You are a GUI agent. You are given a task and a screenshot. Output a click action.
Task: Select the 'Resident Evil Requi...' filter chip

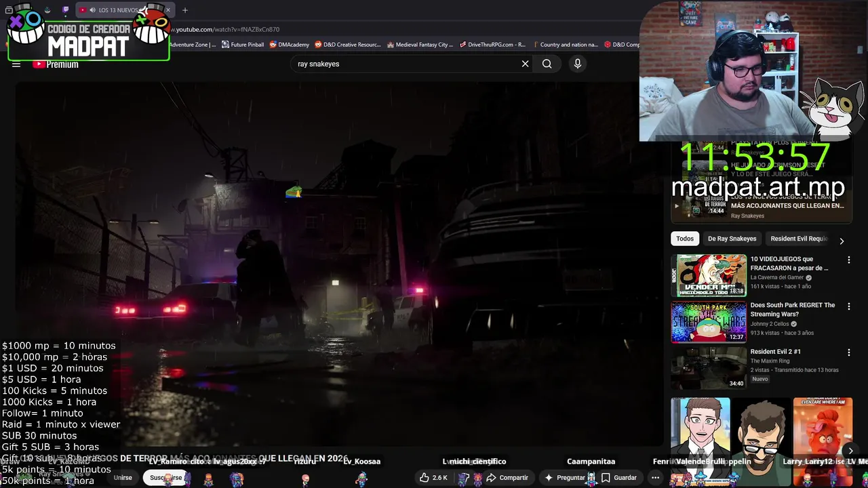[799, 239]
